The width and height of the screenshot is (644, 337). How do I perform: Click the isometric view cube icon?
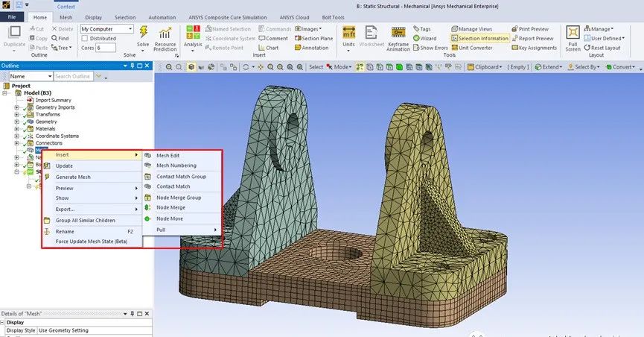coord(191,67)
